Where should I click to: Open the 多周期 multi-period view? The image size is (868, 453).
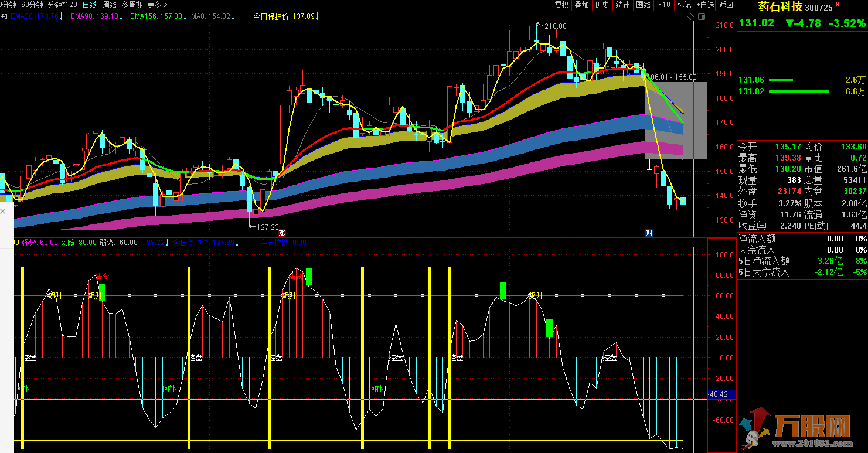point(132,5)
